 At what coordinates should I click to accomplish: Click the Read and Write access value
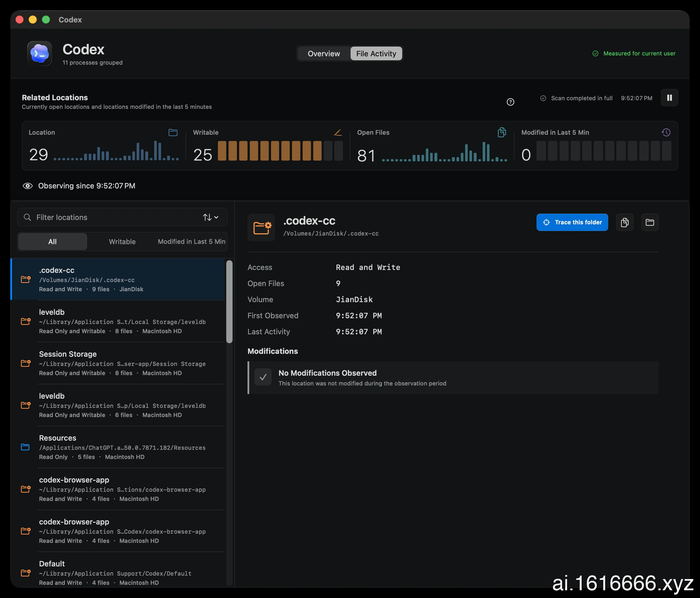(368, 267)
